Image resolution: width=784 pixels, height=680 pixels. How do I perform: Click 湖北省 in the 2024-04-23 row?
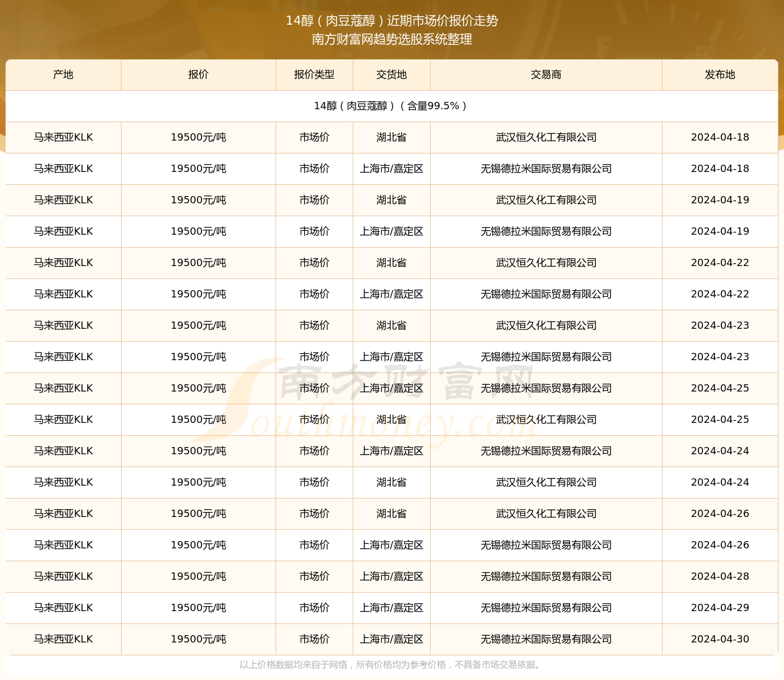point(391,325)
